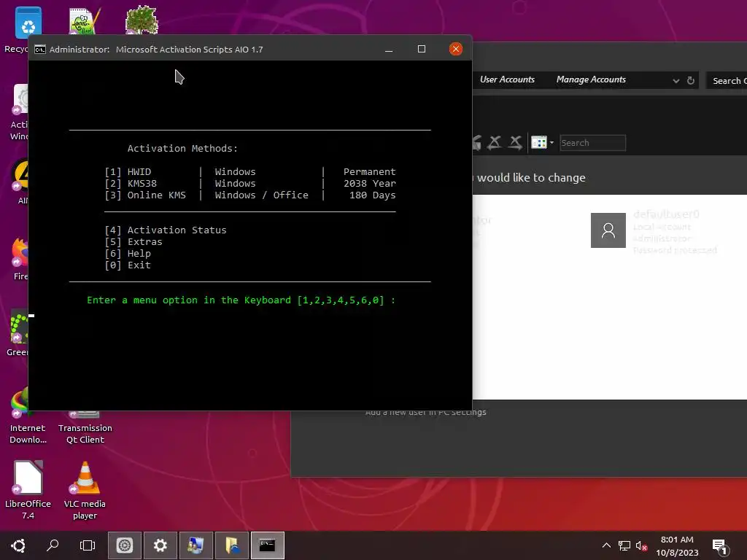Viewport: 747px width, 560px height.
Task: Click the '180 Days' value text
Action: point(373,195)
